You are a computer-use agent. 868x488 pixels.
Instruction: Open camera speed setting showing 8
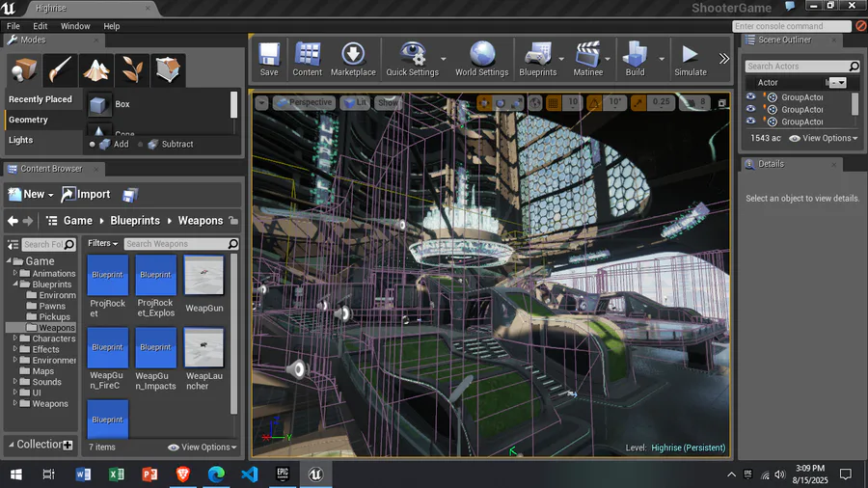point(696,103)
